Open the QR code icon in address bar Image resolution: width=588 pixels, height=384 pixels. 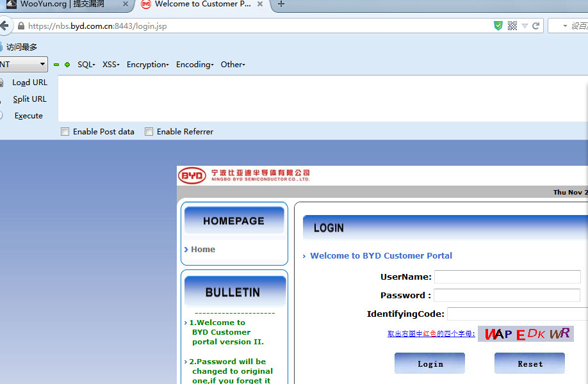point(512,26)
